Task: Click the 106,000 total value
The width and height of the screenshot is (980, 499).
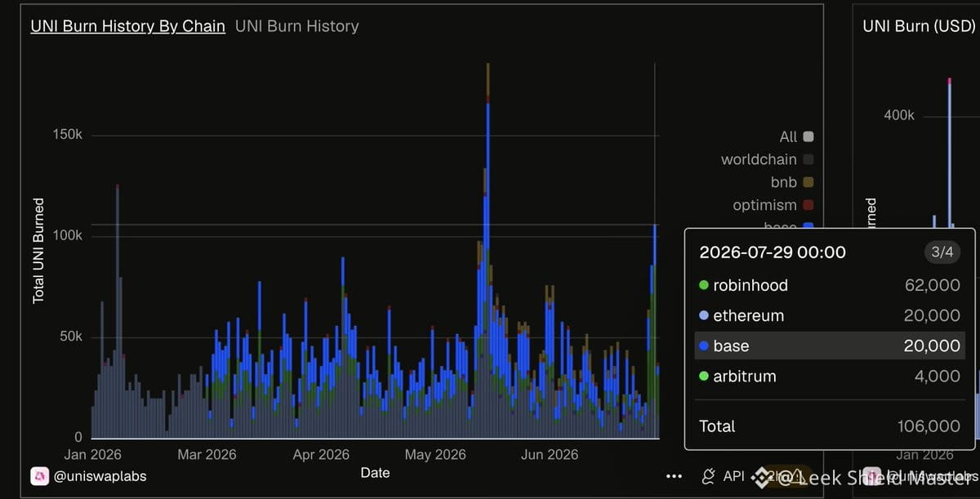Action: (928, 426)
